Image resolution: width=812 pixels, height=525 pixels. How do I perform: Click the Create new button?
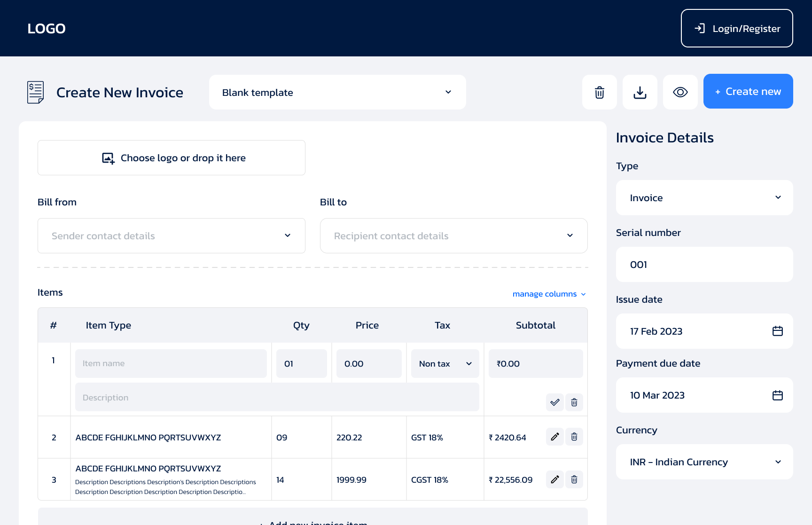click(x=748, y=91)
